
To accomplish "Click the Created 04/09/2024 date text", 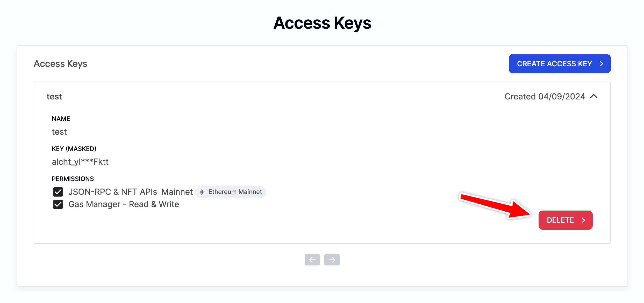I will tap(545, 96).
